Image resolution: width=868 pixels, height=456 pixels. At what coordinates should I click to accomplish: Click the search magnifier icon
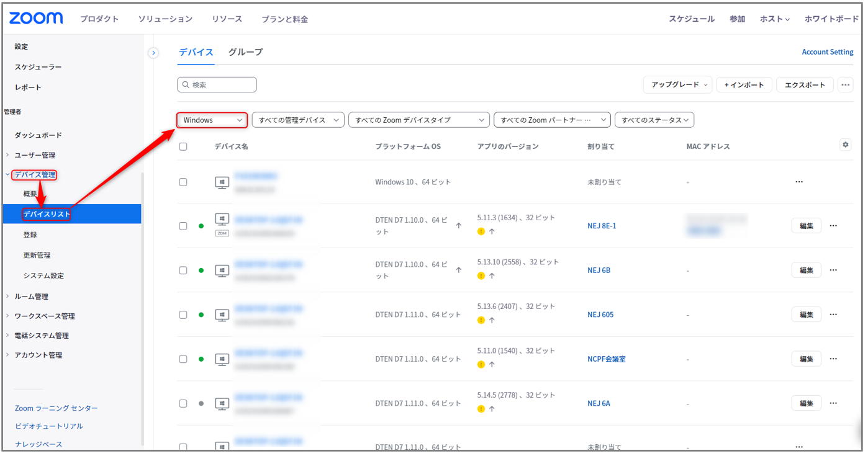click(x=186, y=85)
